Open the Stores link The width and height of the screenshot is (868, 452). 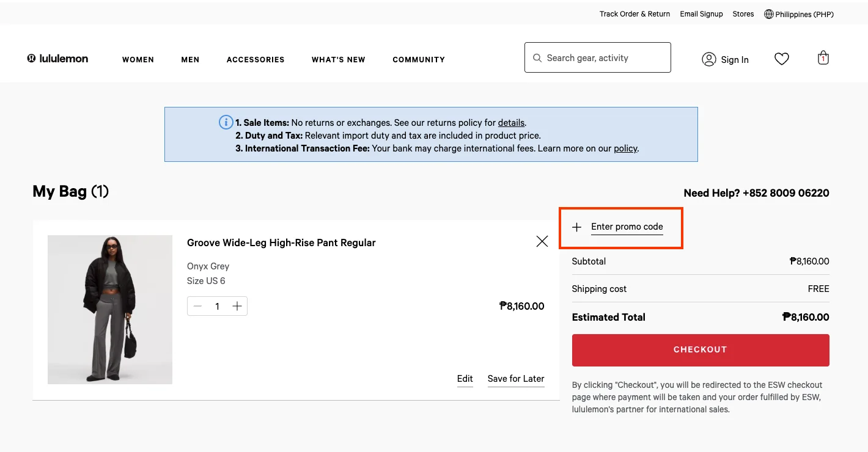(x=743, y=14)
